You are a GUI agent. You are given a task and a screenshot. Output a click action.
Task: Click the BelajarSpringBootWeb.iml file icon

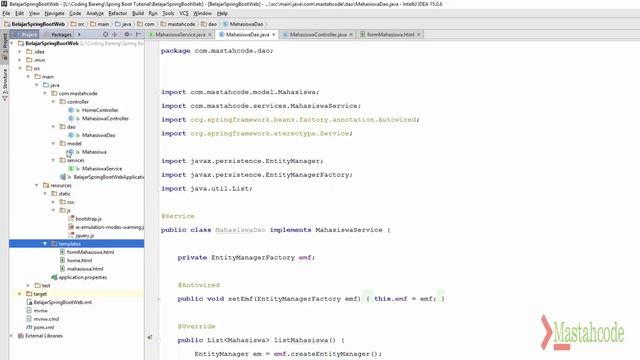[x=29, y=302]
